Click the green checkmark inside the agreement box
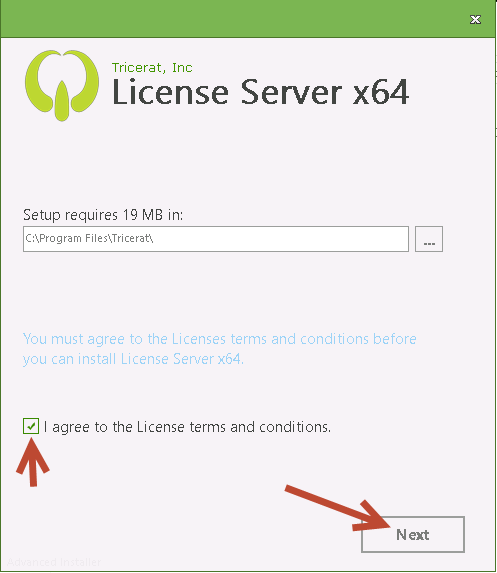 31,426
